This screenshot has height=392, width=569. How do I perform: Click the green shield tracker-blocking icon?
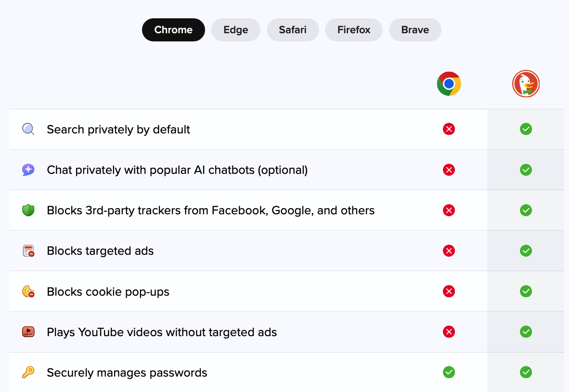pyautogui.click(x=28, y=210)
